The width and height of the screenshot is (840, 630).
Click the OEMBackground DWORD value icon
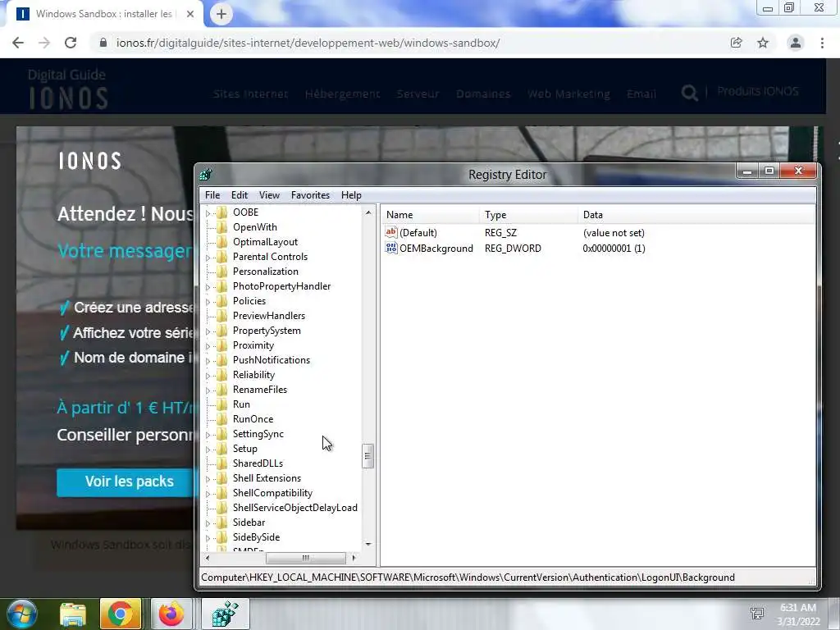(x=391, y=248)
